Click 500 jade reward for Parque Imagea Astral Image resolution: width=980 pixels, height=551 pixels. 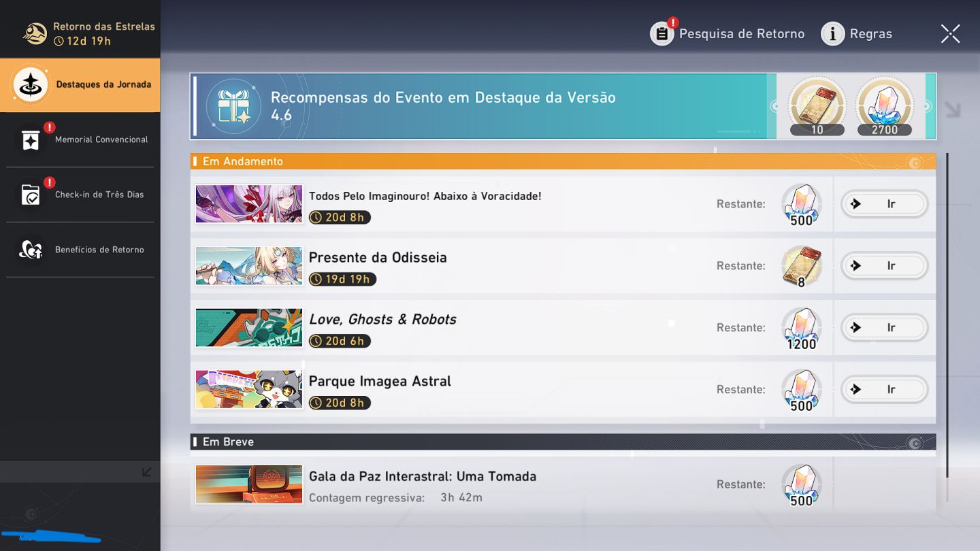[802, 390]
